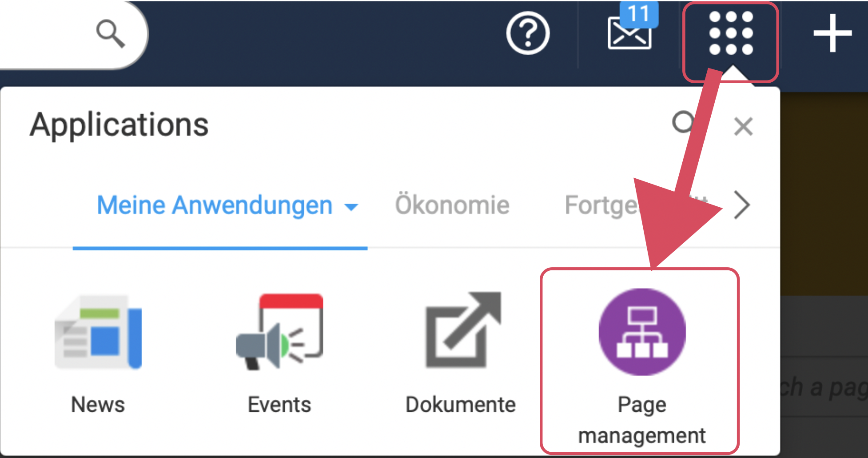The image size is (868, 458).
Task: Click the blue 11 unread messages badge
Action: [x=639, y=14]
